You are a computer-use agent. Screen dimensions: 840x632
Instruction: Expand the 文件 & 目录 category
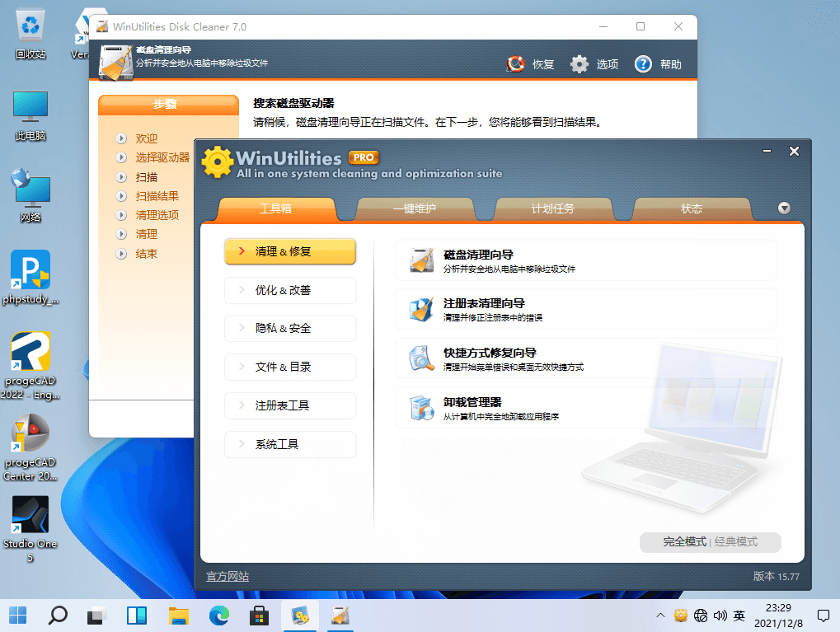pos(290,367)
